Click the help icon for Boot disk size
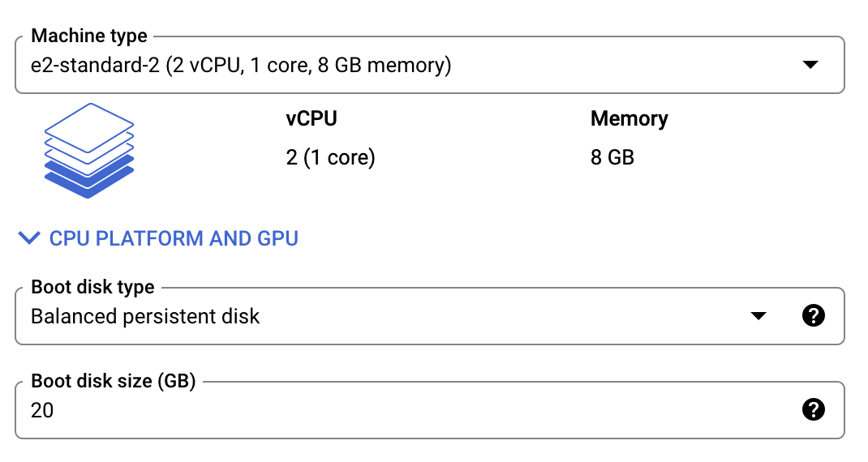Image resolution: width=868 pixels, height=462 pixels. click(813, 410)
